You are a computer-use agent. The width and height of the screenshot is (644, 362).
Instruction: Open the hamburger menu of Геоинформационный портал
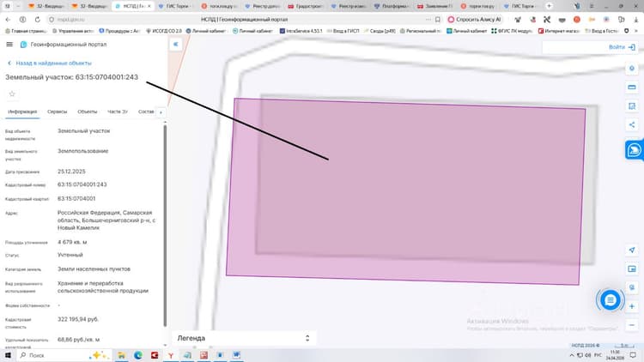coord(9,45)
